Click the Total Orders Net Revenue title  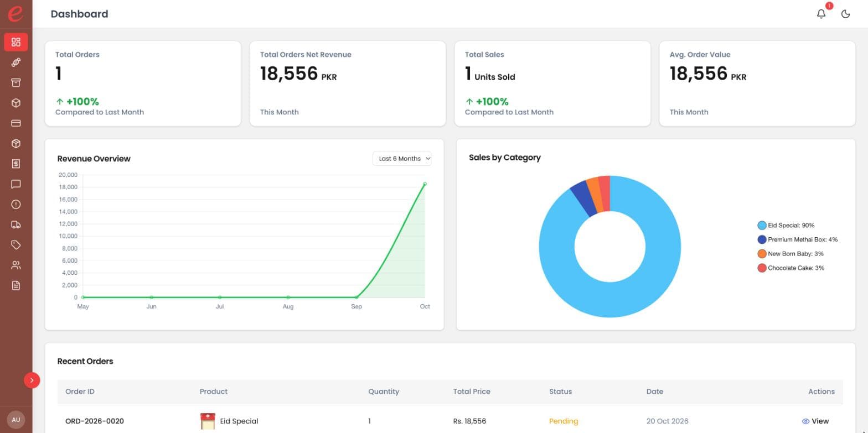click(306, 55)
